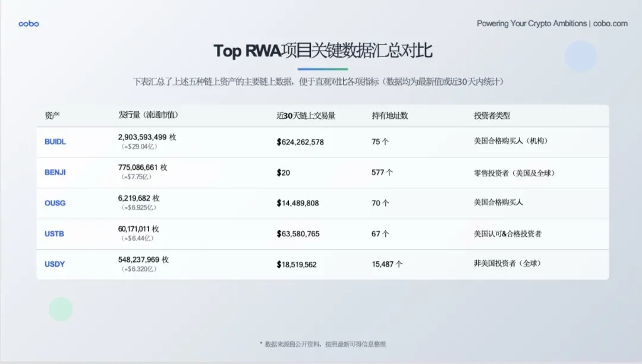
Task: Select the USTB asset label
Action: [53, 233]
